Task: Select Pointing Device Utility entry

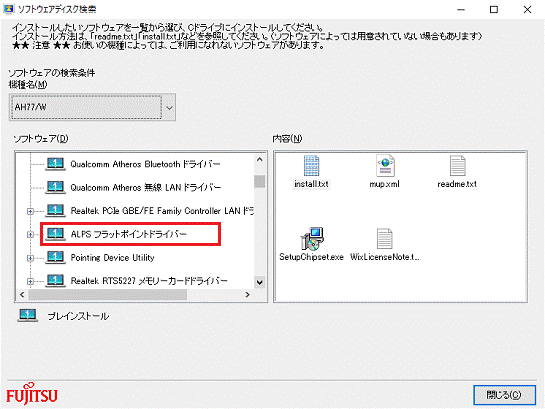Action: click(112, 257)
